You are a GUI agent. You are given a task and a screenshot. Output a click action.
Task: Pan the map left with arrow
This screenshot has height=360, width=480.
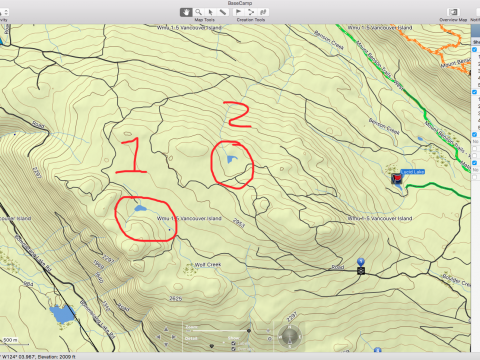point(159,337)
